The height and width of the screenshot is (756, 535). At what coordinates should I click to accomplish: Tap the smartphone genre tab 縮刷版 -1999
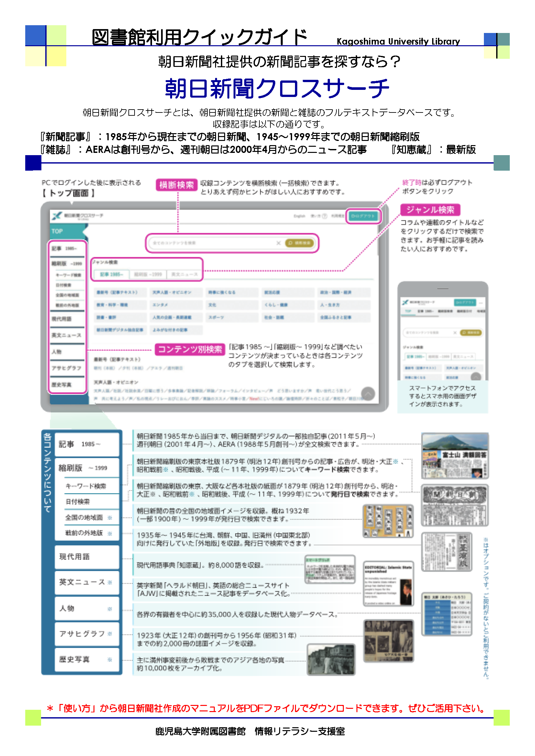439,357
